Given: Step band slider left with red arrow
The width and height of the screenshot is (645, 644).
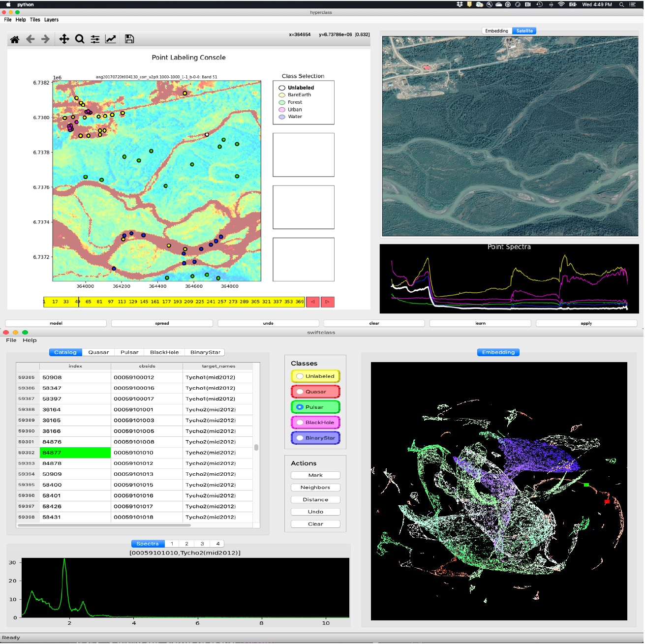Looking at the screenshot, I should point(312,302).
